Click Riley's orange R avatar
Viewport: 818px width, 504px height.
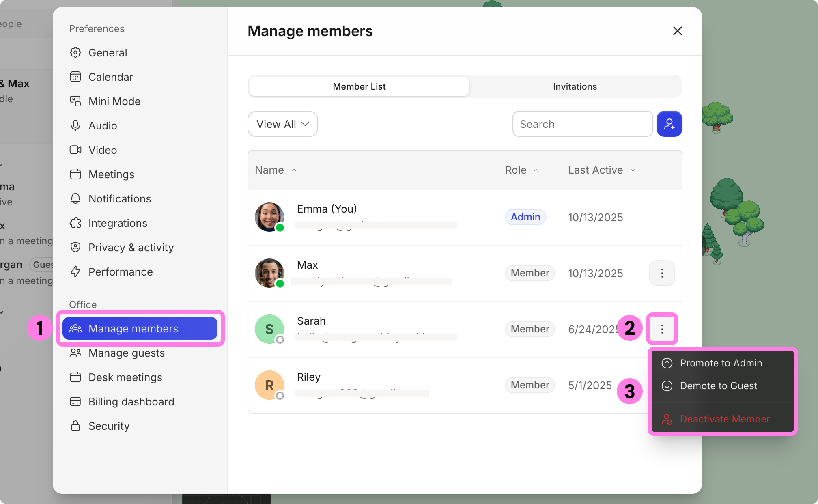tap(269, 385)
